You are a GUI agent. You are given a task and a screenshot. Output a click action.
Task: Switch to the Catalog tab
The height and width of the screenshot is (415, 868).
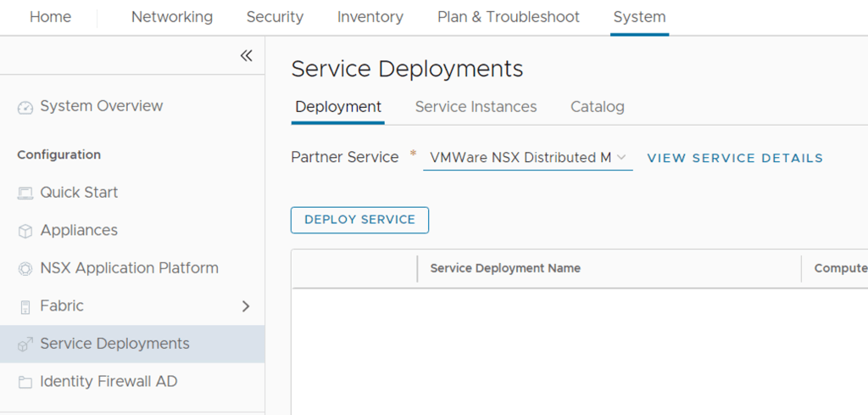coord(598,107)
